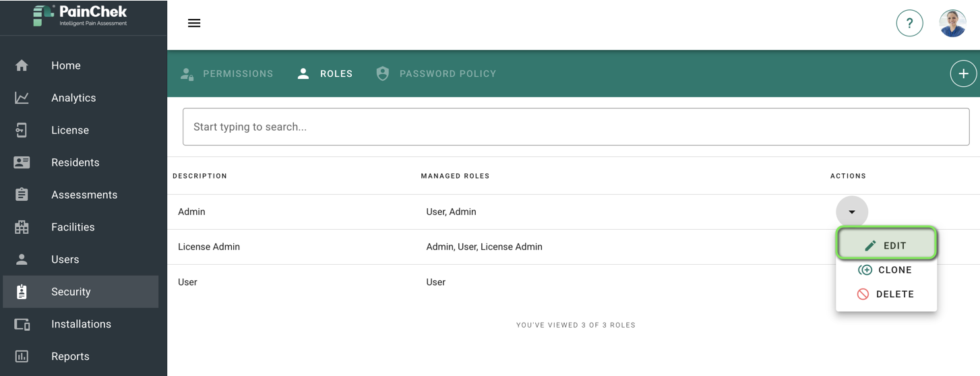This screenshot has width=980, height=376.
Task: Go to Home in sidebar
Action: coord(81,65)
